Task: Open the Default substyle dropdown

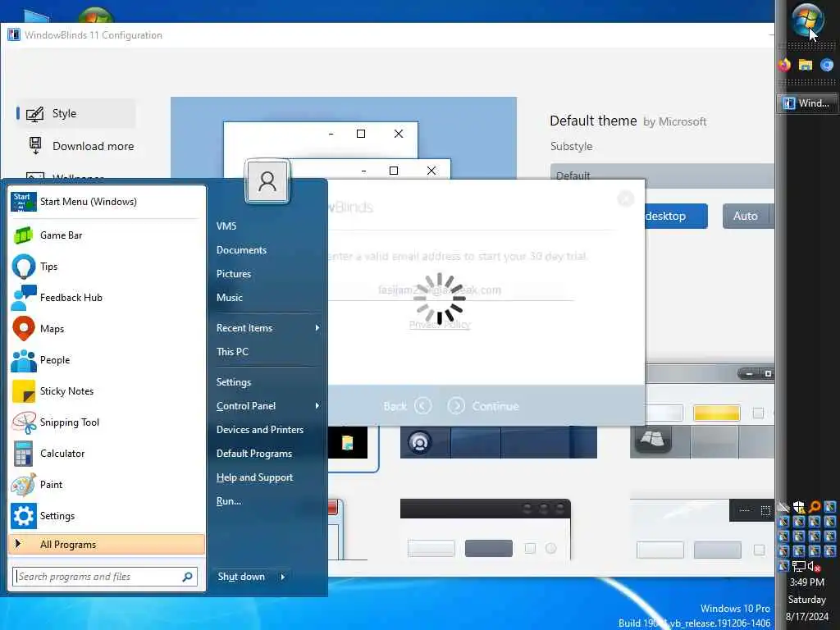Action: click(x=662, y=176)
